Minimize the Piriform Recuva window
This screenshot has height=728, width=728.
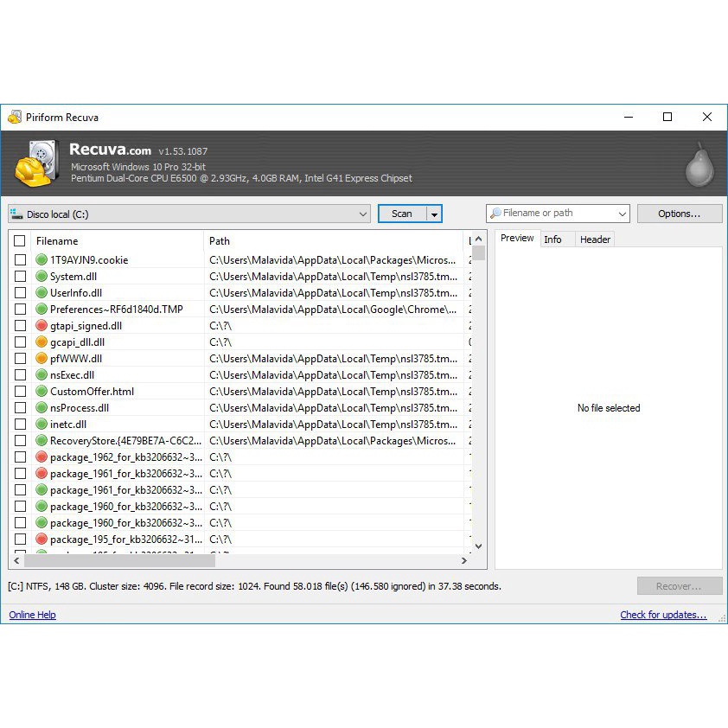pos(629,117)
